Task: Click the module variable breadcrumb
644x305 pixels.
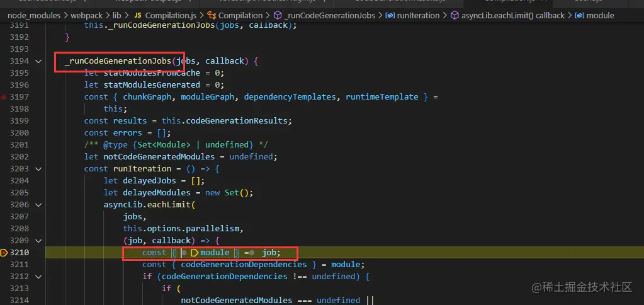Action: 600,16
